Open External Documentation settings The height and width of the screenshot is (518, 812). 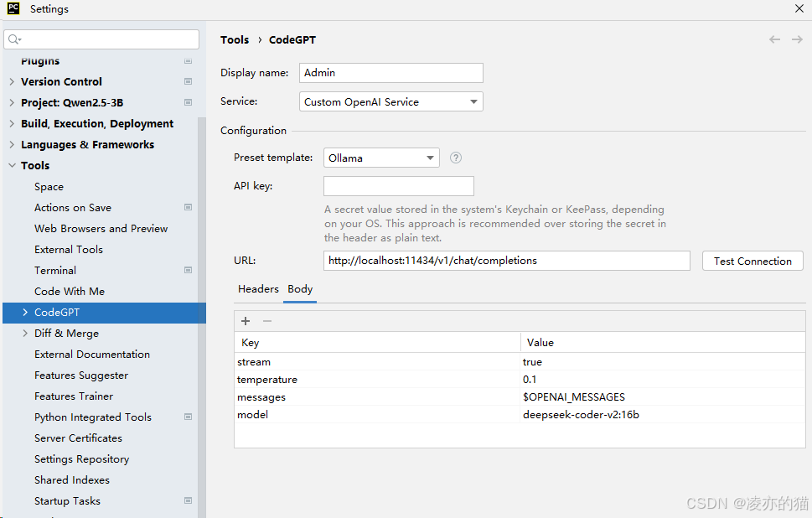coord(92,355)
